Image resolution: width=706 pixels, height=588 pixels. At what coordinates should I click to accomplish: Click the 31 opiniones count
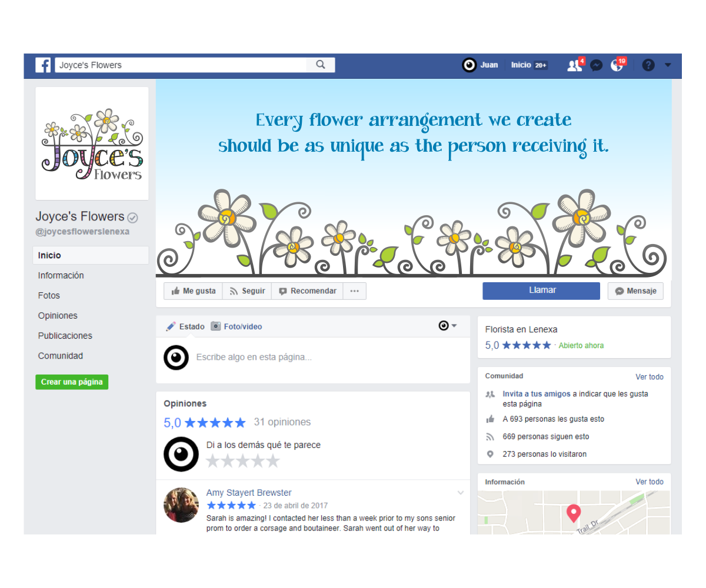tap(282, 422)
